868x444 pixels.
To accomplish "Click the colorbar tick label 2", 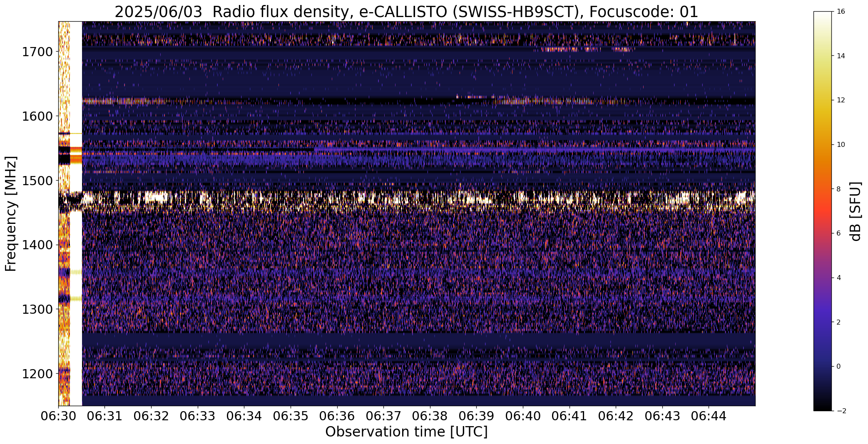I will pos(838,322).
